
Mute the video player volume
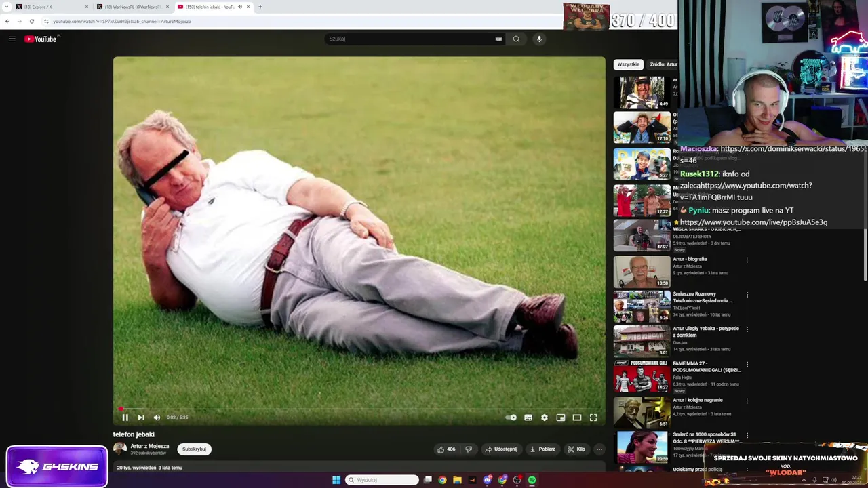(x=157, y=418)
